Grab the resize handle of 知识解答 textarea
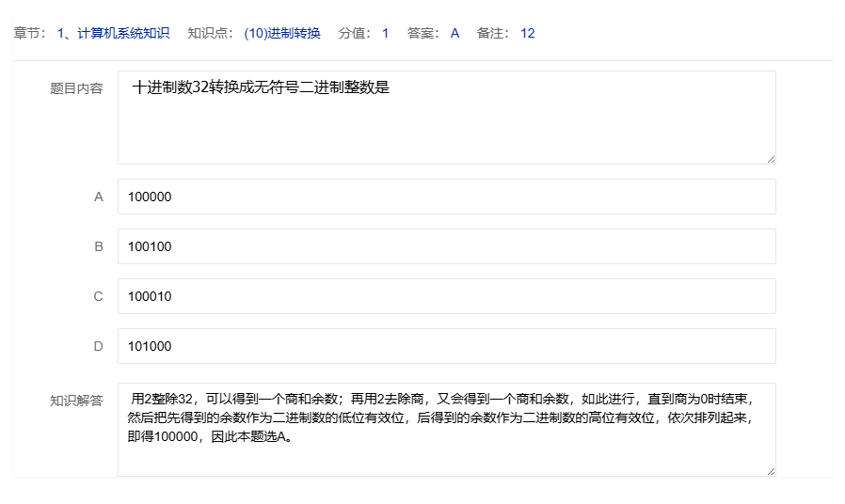Screen dimensions: 845x504 pos(771,470)
